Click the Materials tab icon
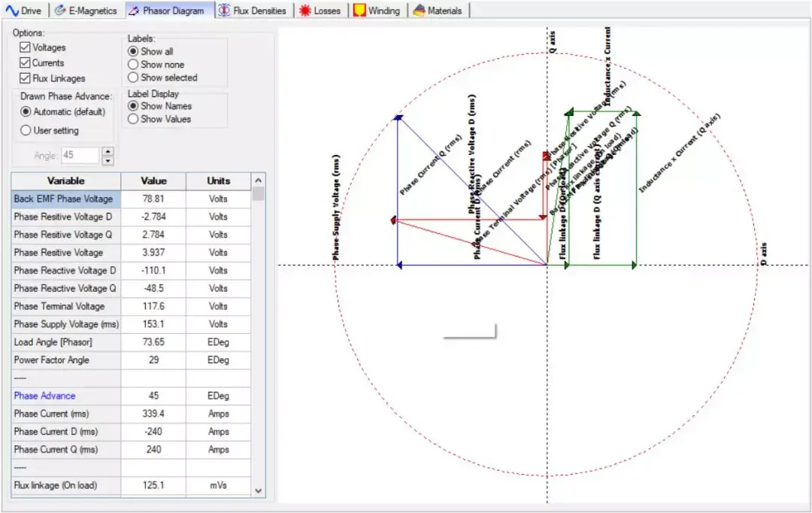The height and width of the screenshot is (513, 812). pos(419,11)
